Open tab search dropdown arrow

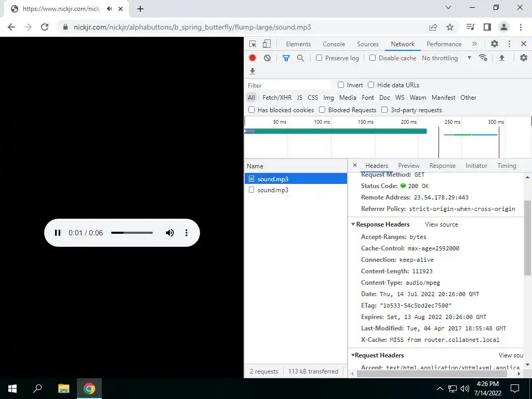click(x=448, y=7)
